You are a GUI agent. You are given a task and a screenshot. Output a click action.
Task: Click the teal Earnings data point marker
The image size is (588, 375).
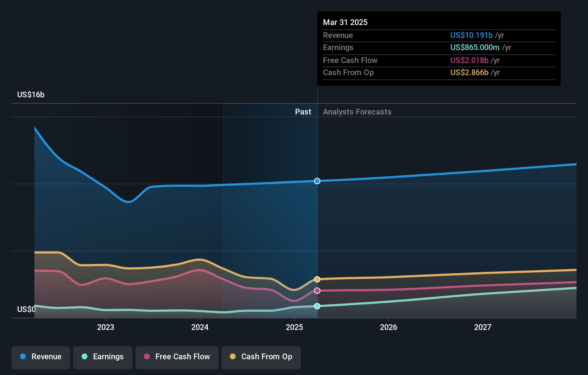[317, 306]
